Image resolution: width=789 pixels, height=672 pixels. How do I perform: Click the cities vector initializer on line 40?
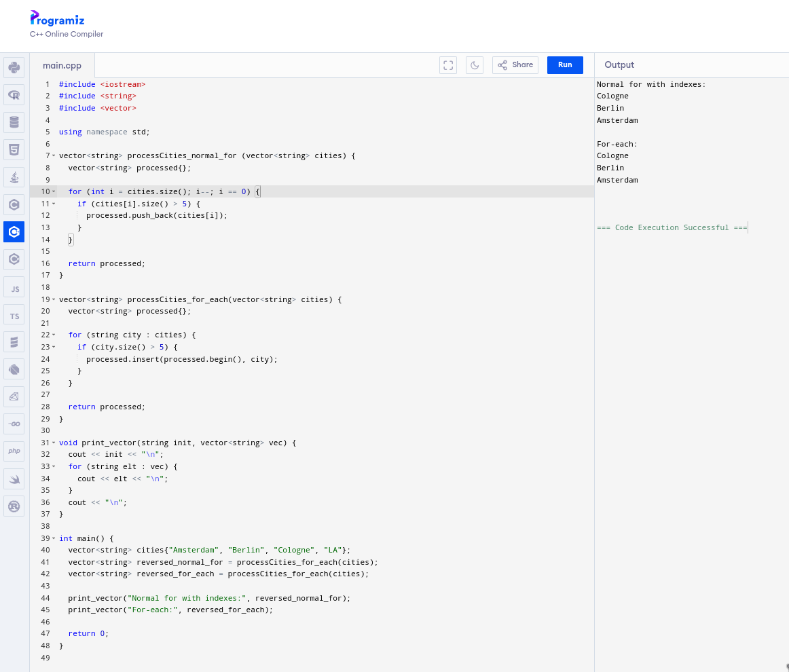coord(209,550)
